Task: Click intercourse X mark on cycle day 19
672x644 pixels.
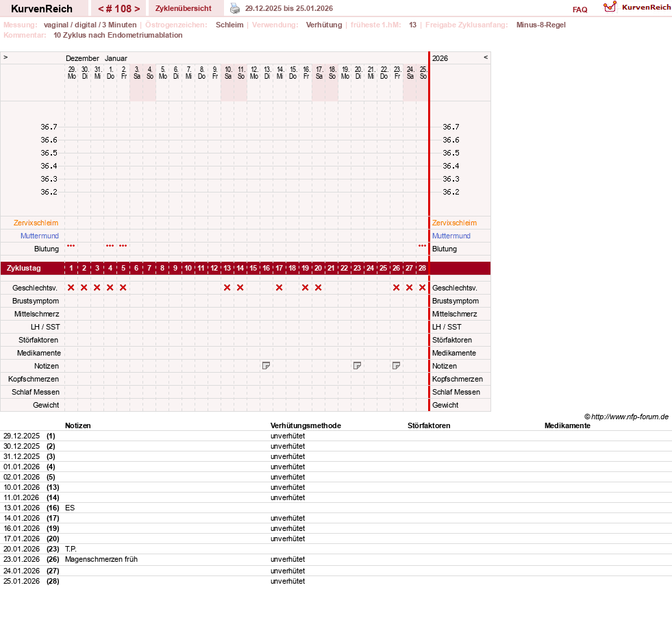Action: tap(305, 287)
